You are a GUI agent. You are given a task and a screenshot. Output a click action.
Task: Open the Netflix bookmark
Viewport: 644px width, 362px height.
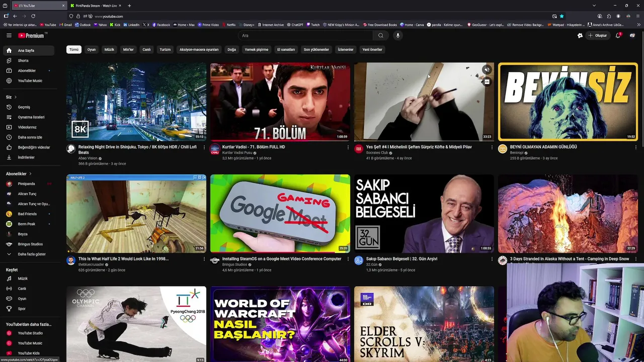coord(229,25)
